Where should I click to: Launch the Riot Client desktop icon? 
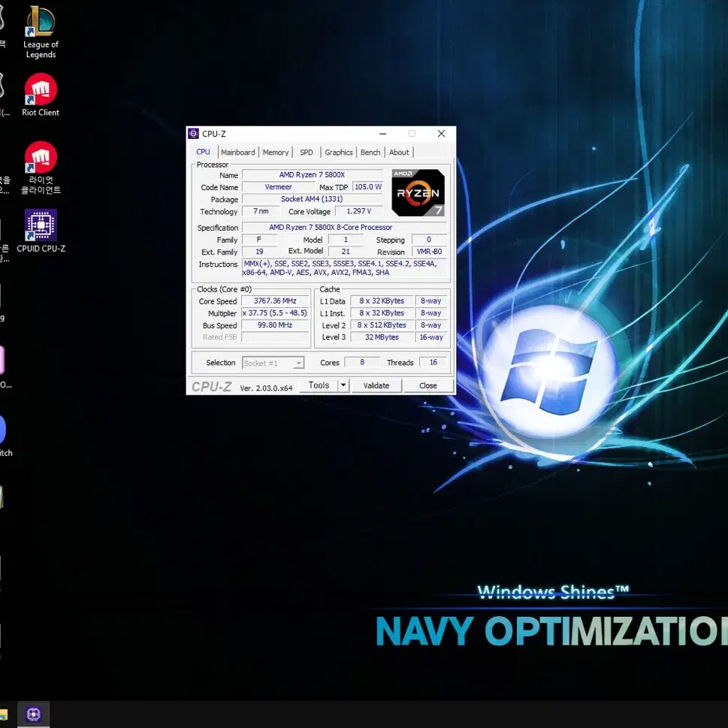point(41,95)
